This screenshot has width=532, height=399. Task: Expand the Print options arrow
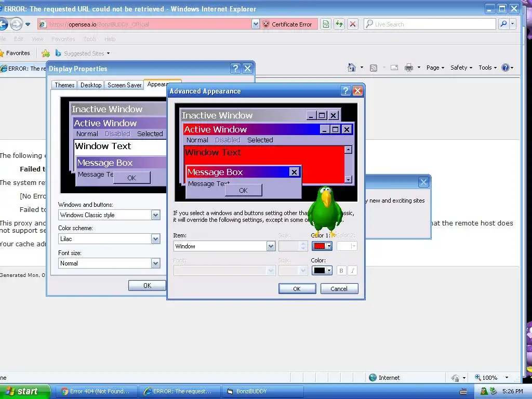point(419,68)
